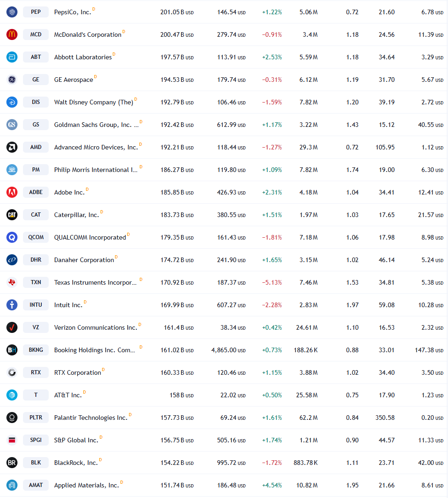The height and width of the screenshot is (498, 448).
Task: Select the INTU ticker badge
Action: click(x=36, y=305)
